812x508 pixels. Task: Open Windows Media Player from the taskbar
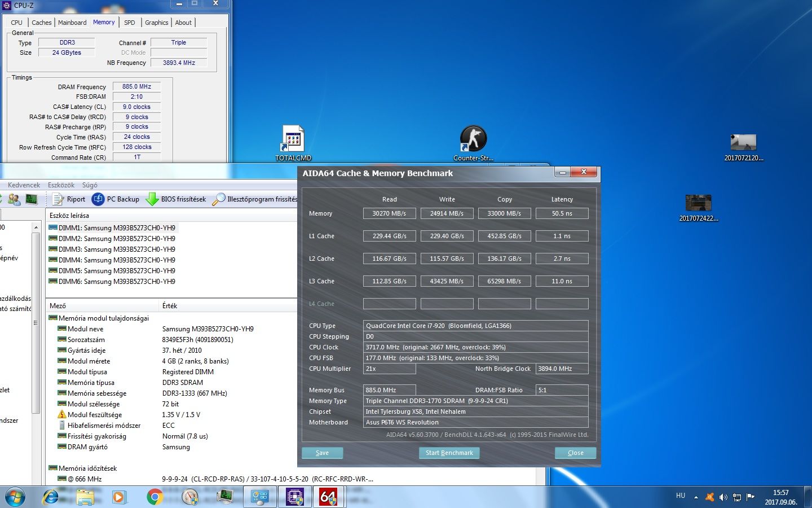pos(120,497)
